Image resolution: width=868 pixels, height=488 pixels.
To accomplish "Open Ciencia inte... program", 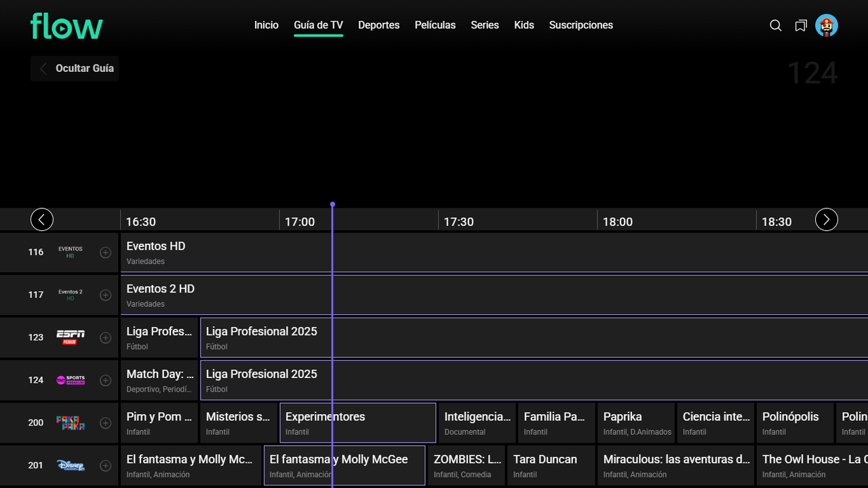I will point(715,423).
